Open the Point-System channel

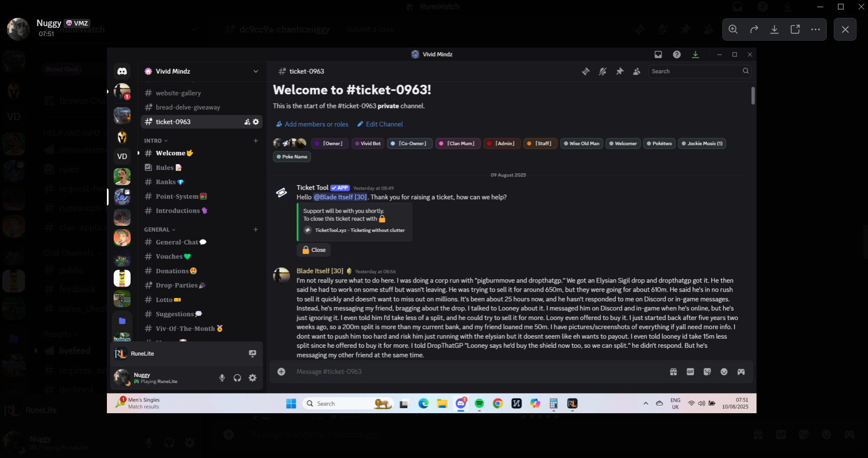tap(201, 197)
